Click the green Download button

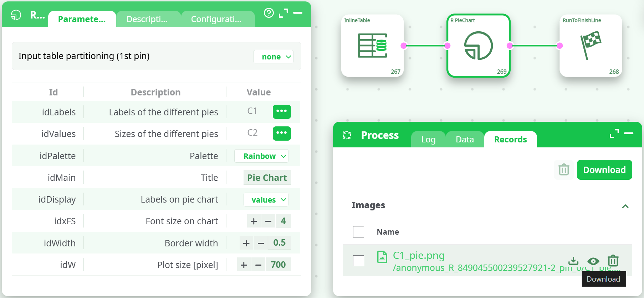(604, 170)
